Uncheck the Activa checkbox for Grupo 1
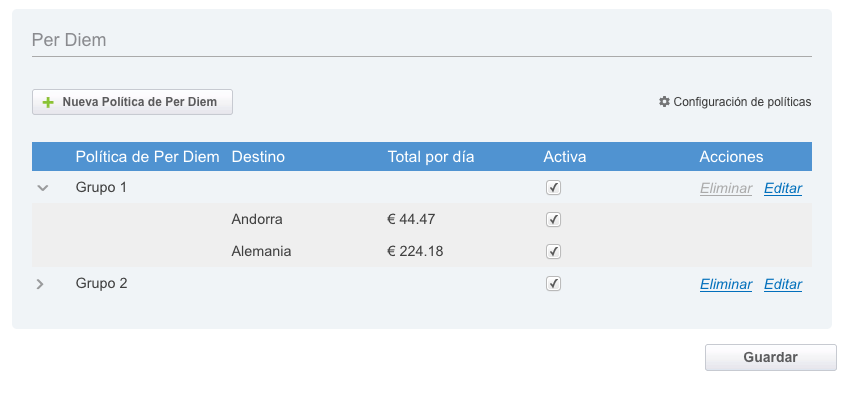The height and width of the screenshot is (396, 855). click(553, 188)
